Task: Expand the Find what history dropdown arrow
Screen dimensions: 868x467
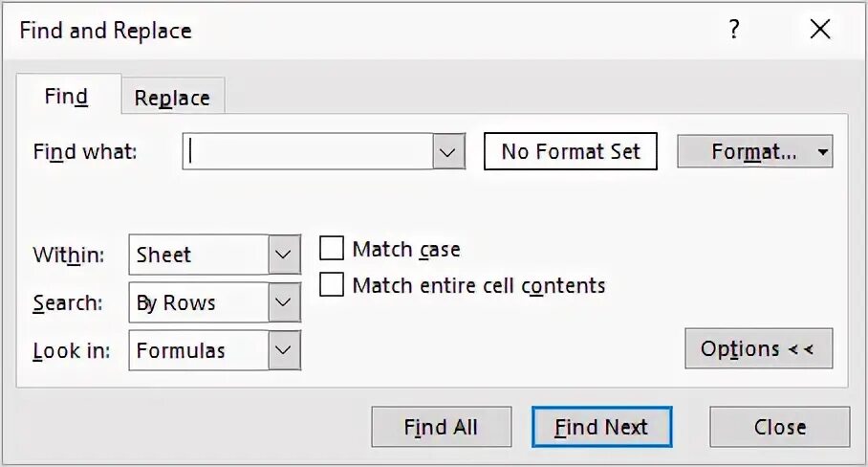Action: click(x=448, y=151)
